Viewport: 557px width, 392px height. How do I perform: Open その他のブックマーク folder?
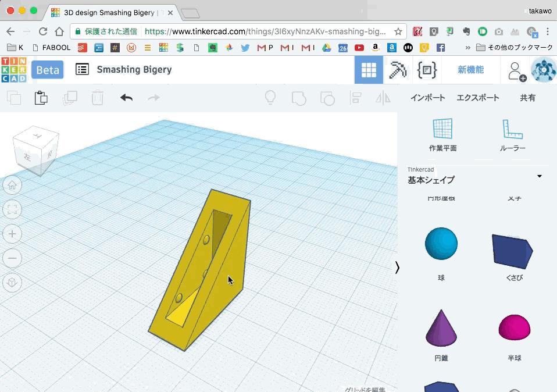(514, 48)
